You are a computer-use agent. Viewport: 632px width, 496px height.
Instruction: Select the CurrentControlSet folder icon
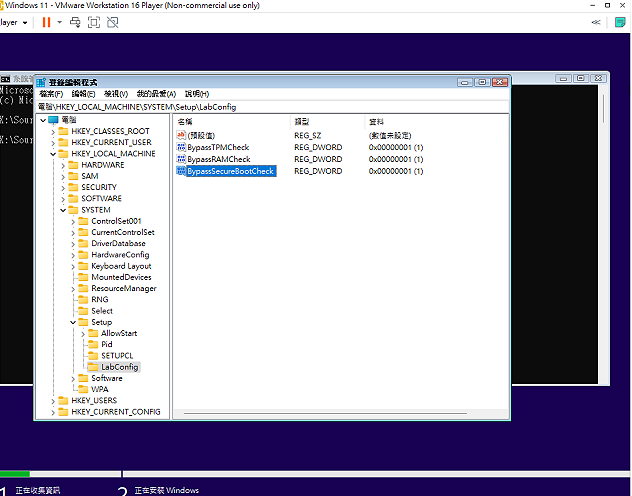click(83, 232)
